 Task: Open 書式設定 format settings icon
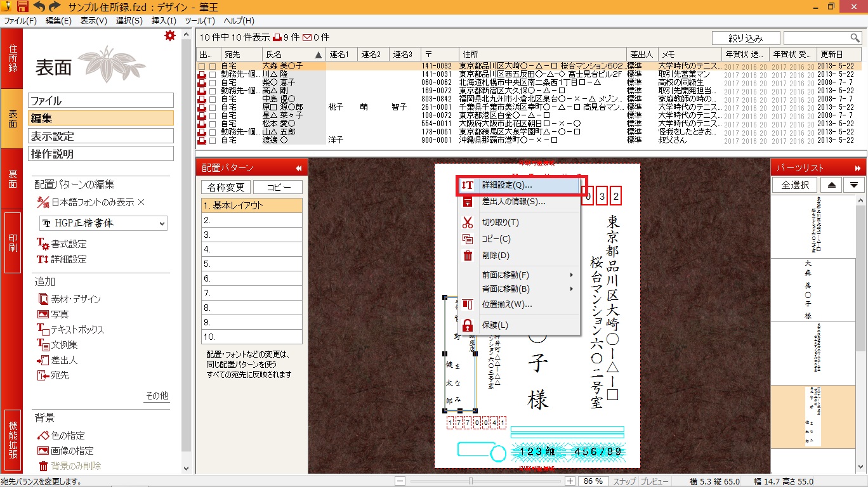pos(43,244)
